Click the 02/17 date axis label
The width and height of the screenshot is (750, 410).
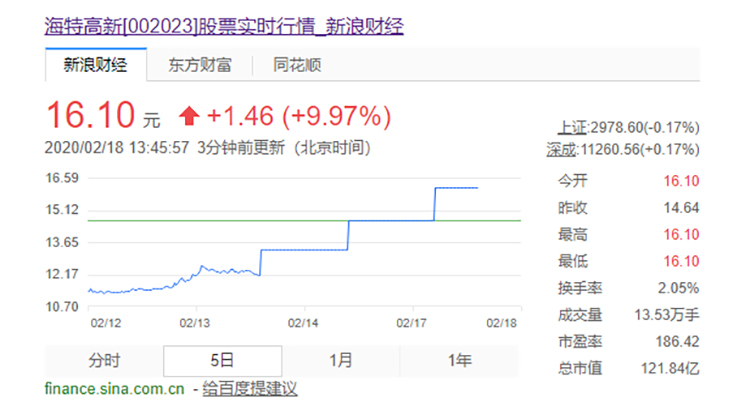point(411,323)
